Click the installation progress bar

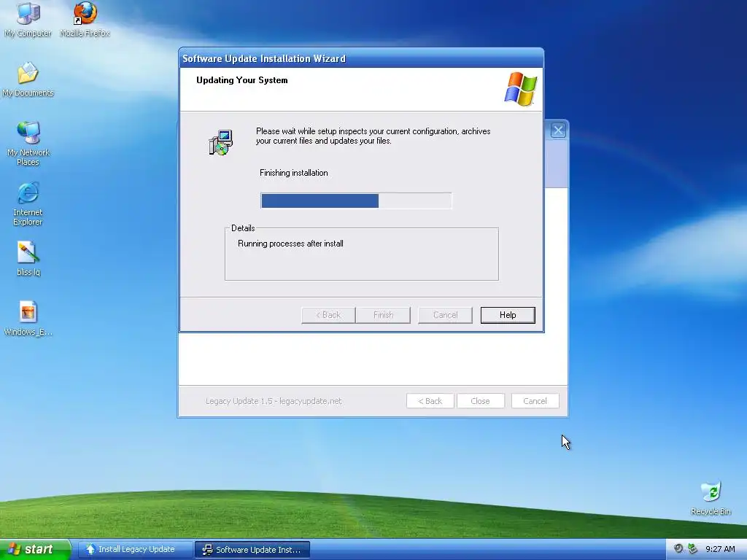(x=356, y=201)
